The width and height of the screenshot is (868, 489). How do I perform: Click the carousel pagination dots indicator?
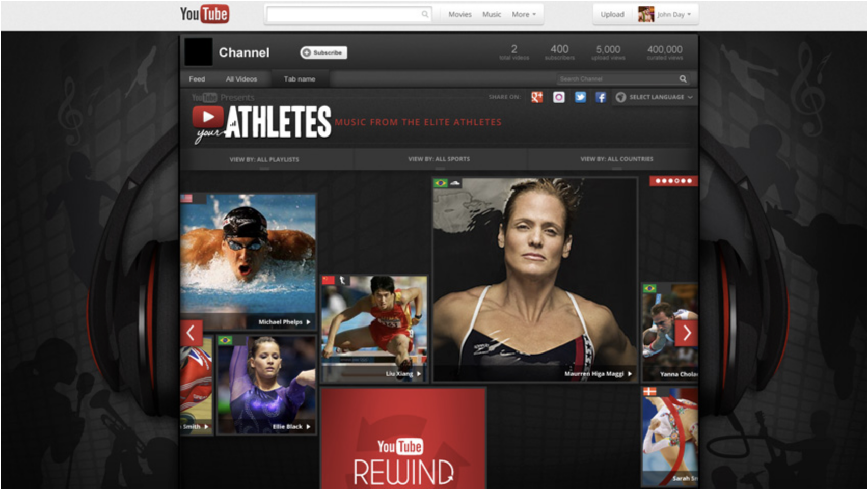pos(673,181)
